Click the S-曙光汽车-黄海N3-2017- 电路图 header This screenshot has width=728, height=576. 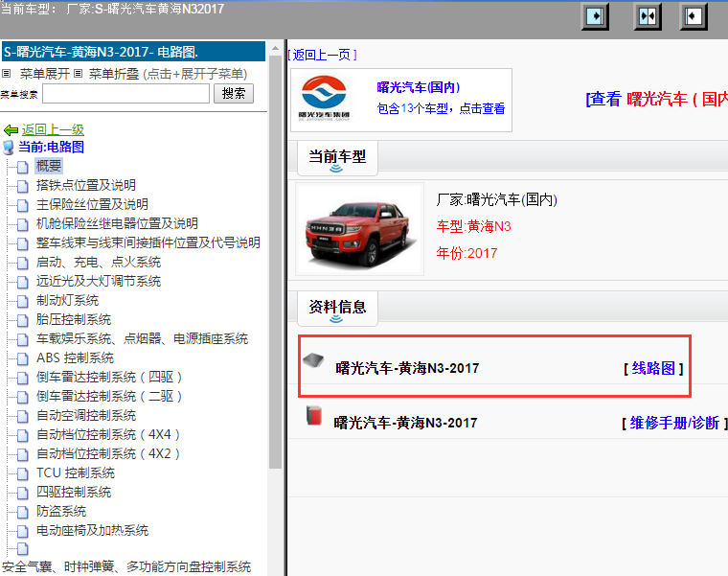coord(134,52)
